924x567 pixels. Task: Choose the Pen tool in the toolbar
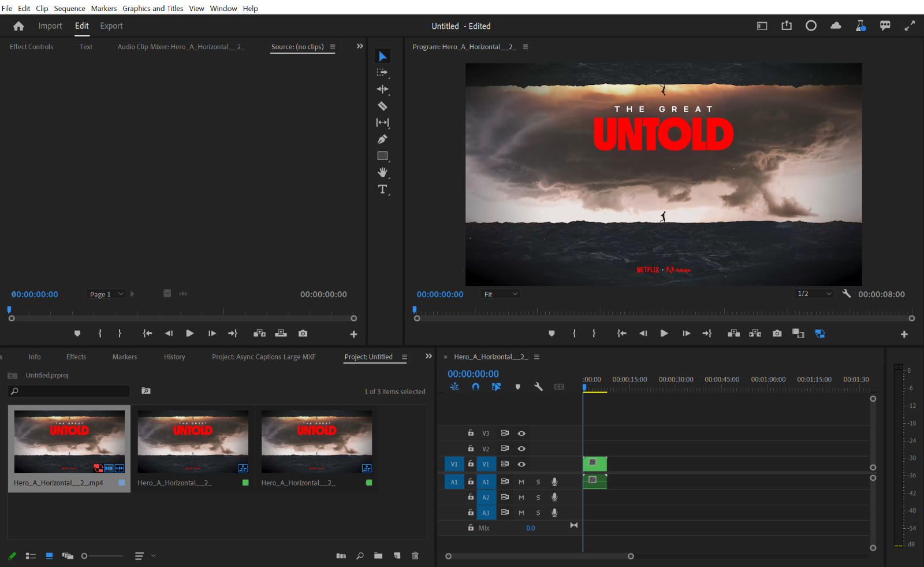pos(382,139)
